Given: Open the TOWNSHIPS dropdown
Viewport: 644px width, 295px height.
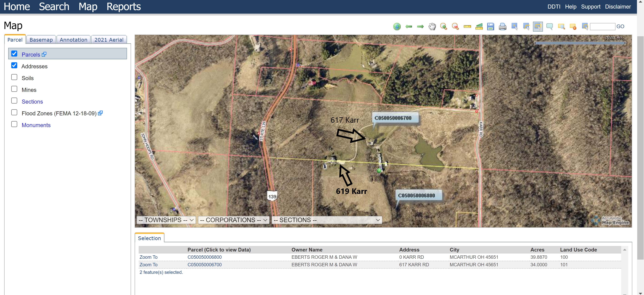Looking at the screenshot, I should [x=166, y=220].
